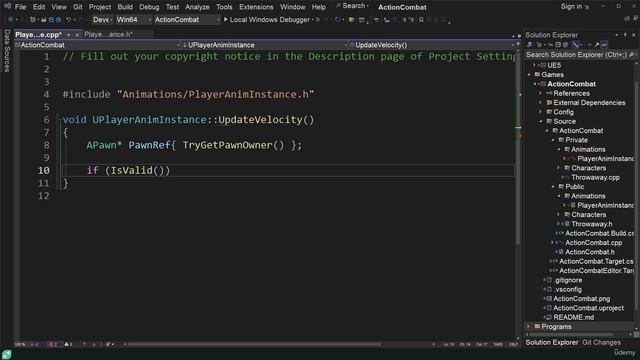Expand the Programs folder
640x360 pixels.
[x=529, y=327]
